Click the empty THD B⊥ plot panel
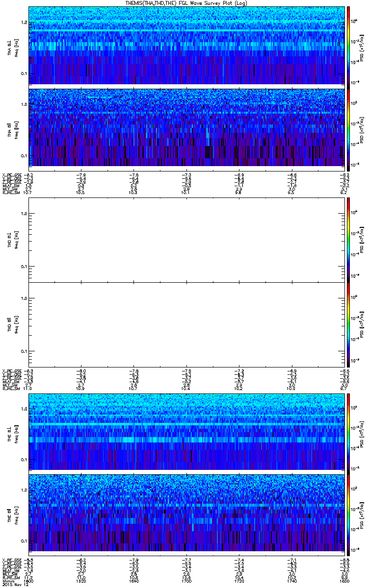Image resolution: width=368 pixels, height=588 pixels. pyautogui.click(x=186, y=240)
